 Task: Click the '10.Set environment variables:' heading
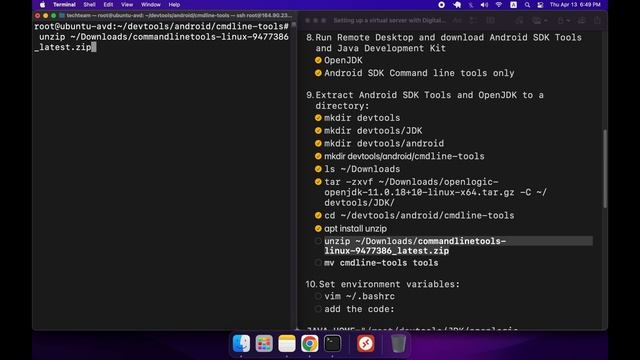(382, 284)
